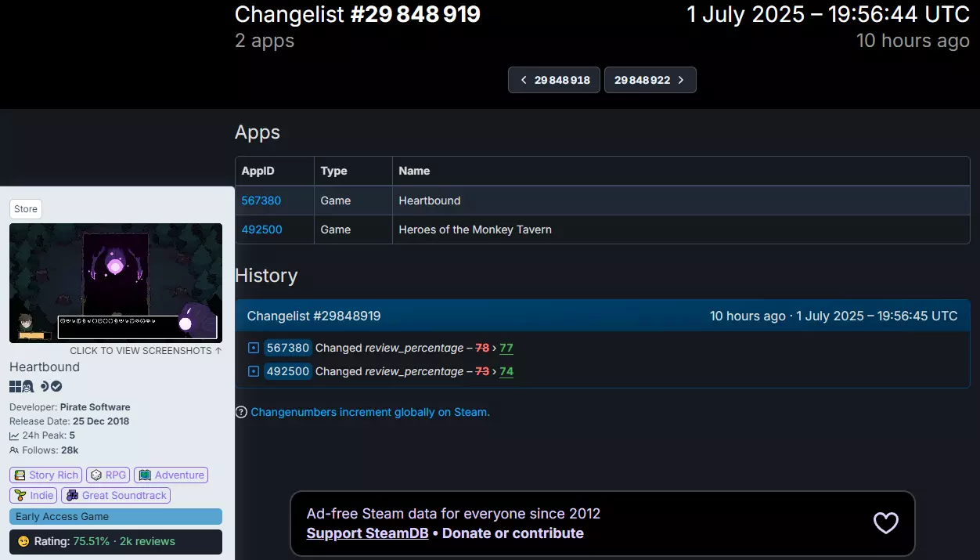The image size is (980, 560).
Task: Click the 2 apps subtitle
Action: (x=265, y=41)
